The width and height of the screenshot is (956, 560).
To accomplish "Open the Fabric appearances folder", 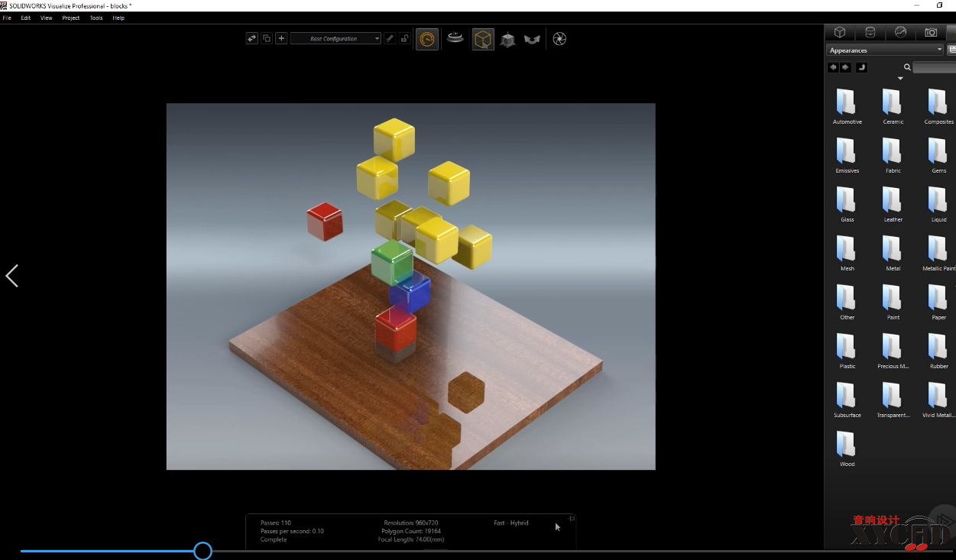I will point(893,154).
